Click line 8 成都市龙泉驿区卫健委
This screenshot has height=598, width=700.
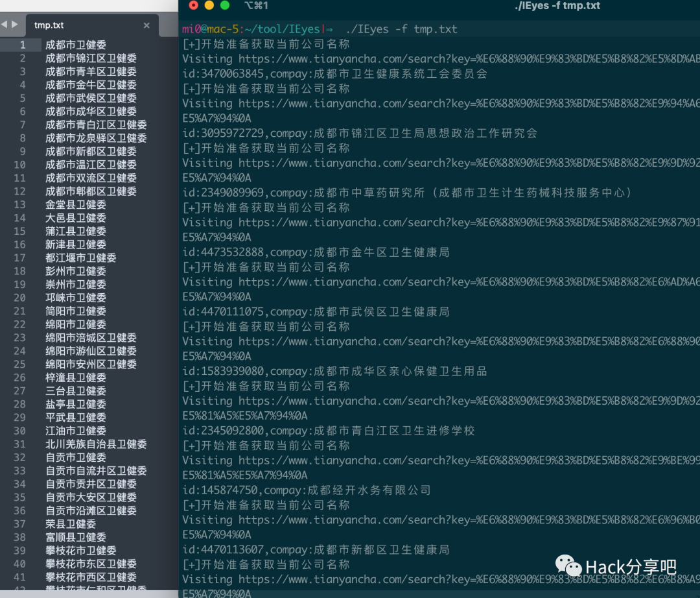point(96,138)
